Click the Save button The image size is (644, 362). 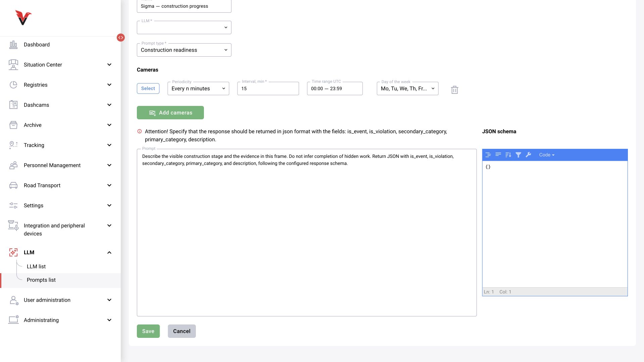148,331
